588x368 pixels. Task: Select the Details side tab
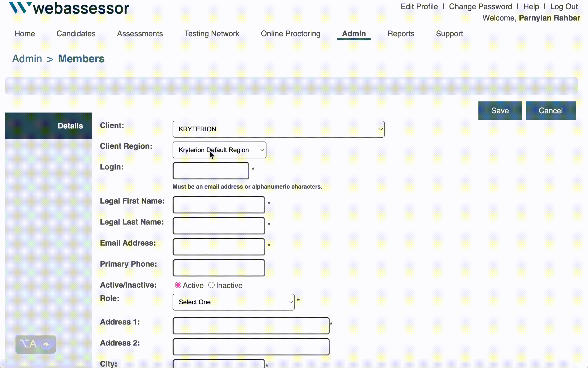coord(48,126)
